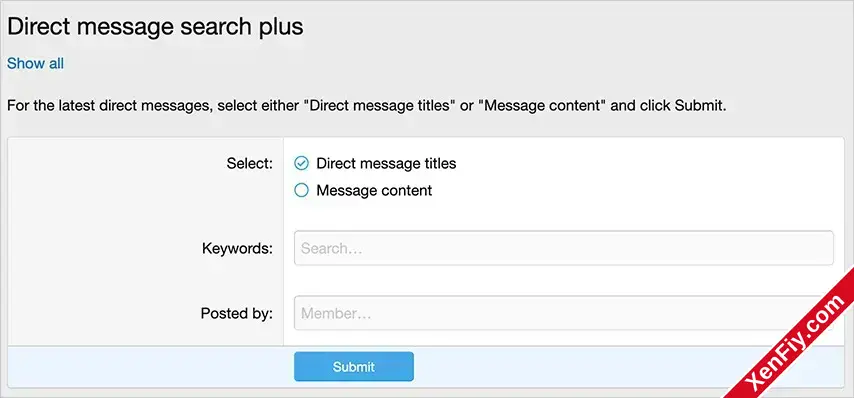Image resolution: width=854 pixels, height=398 pixels.
Task: Click the gray label column of the form
Action: coord(145,241)
